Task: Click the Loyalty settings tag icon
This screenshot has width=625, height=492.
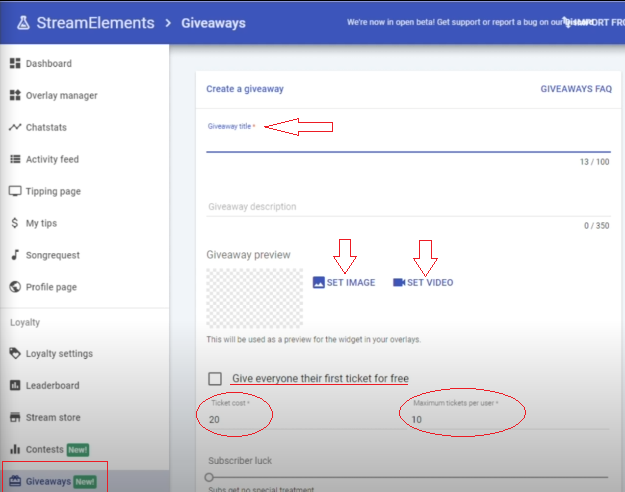Action: click(x=15, y=353)
